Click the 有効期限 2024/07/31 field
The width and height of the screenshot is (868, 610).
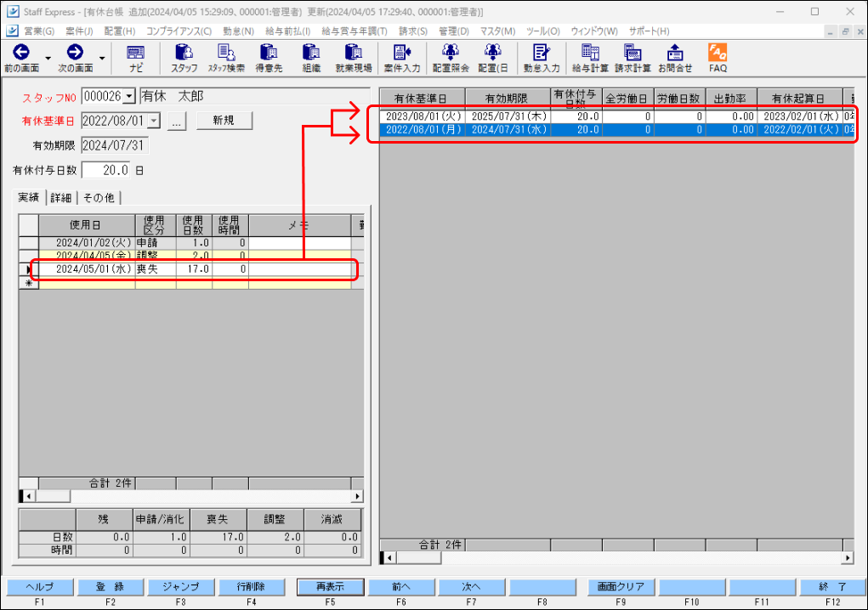pyautogui.click(x=114, y=145)
